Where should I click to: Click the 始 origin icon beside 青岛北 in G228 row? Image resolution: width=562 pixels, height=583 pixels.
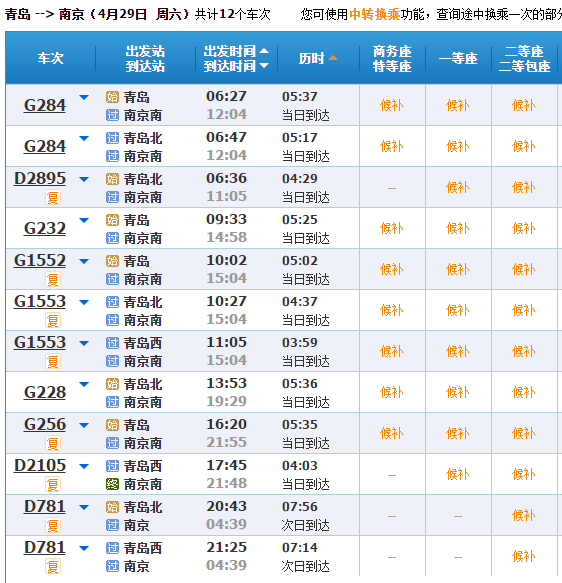coord(112,384)
